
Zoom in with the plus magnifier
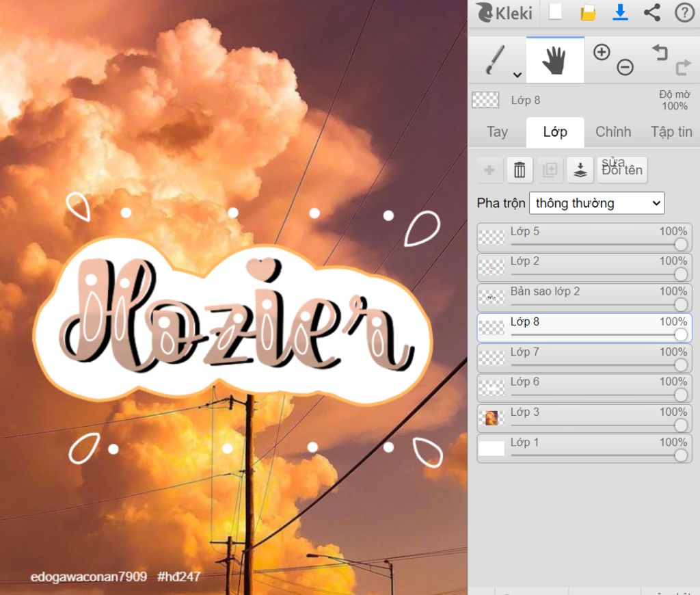pos(602,52)
